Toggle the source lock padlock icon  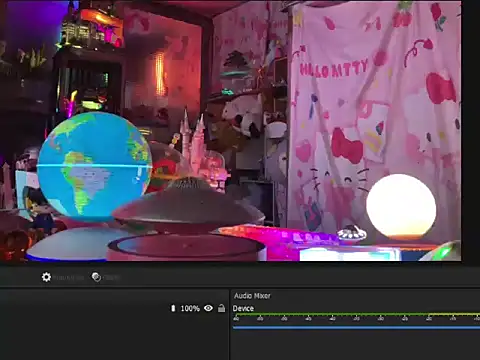[221, 308]
